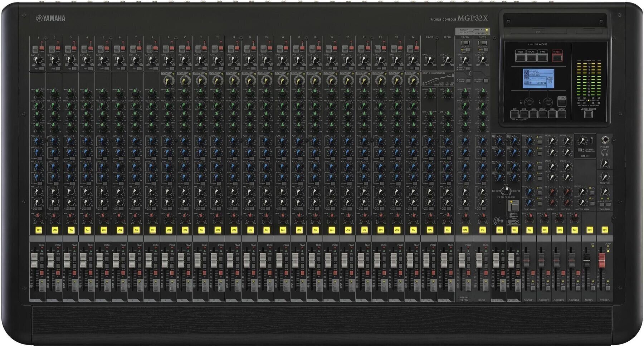The width and height of the screenshot is (644, 346).
Task: Select the FX2 display button
Action: coord(524,114)
